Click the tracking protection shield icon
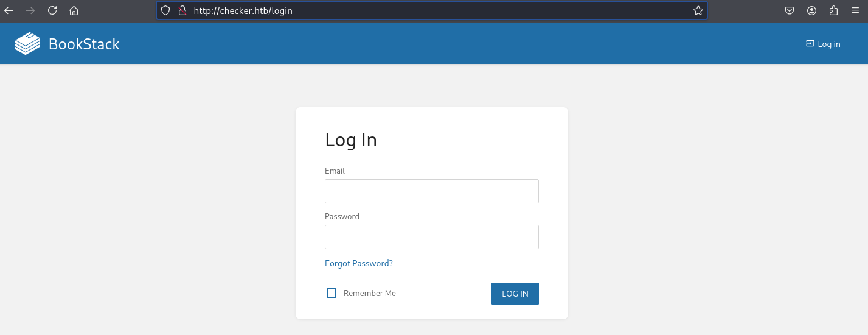 (165, 10)
